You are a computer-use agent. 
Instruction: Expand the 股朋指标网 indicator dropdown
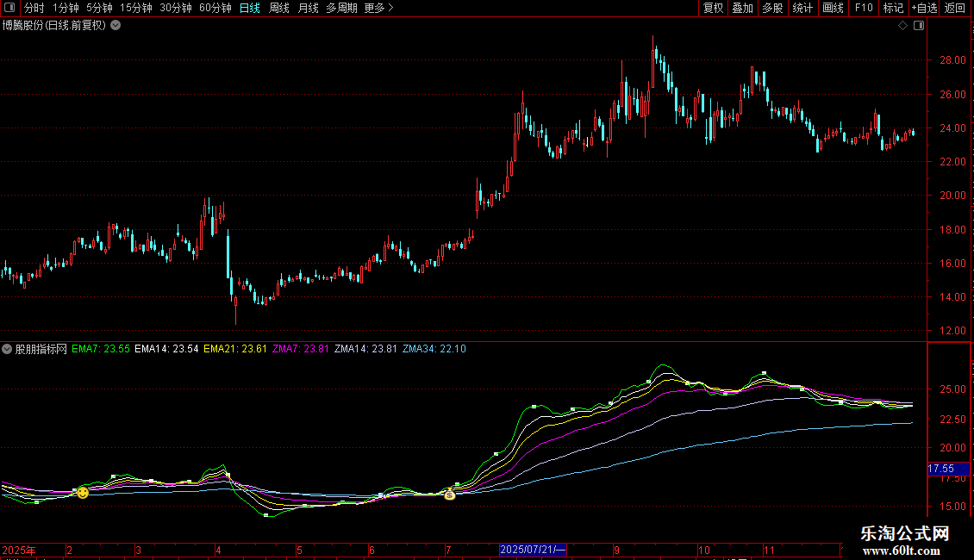pyautogui.click(x=7, y=349)
